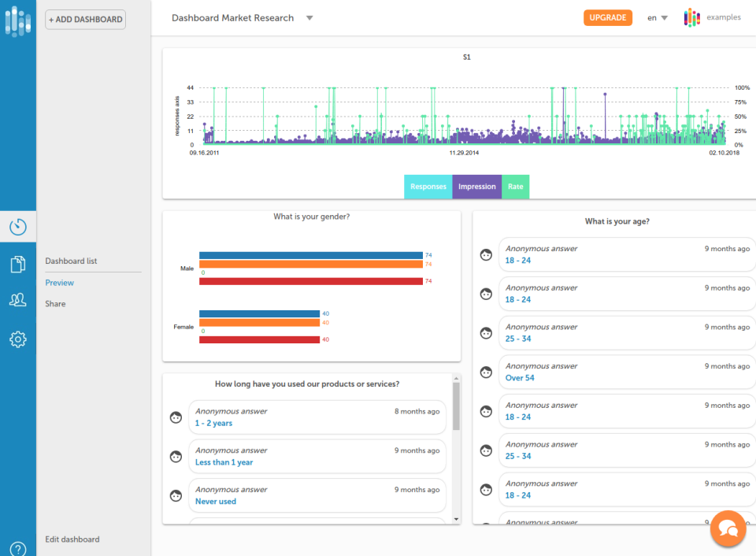This screenshot has height=556, width=756.
Task: Click the orange Female bar in gender chart
Action: pyautogui.click(x=259, y=323)
